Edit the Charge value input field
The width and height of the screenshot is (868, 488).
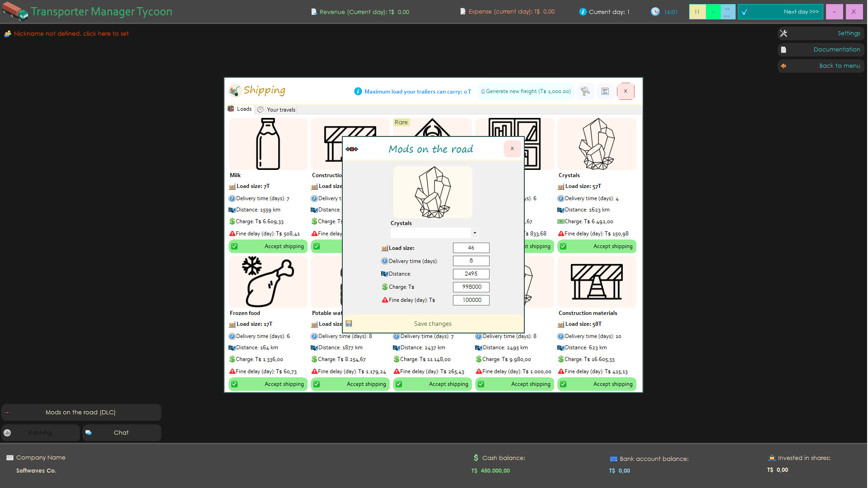471,286
